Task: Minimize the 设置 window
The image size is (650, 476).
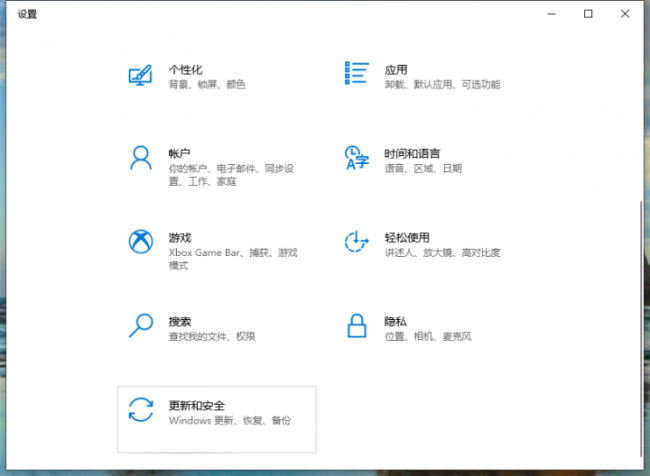Action: [x=551, y=14]
